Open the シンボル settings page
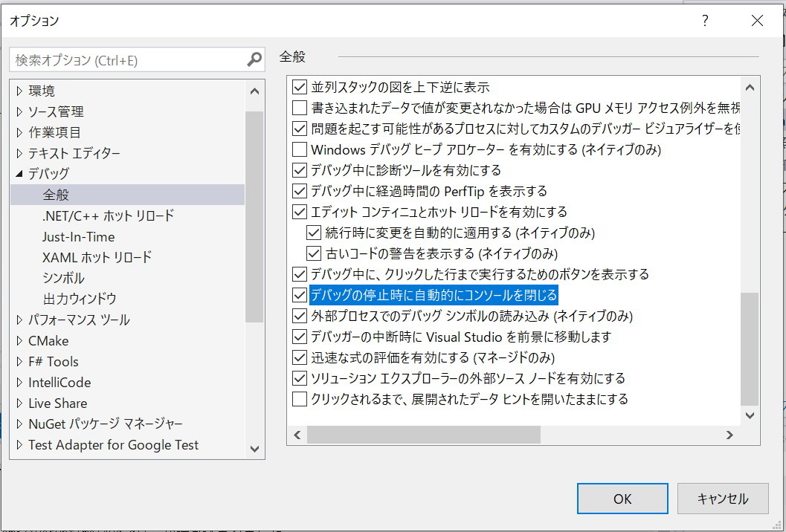 63,279
